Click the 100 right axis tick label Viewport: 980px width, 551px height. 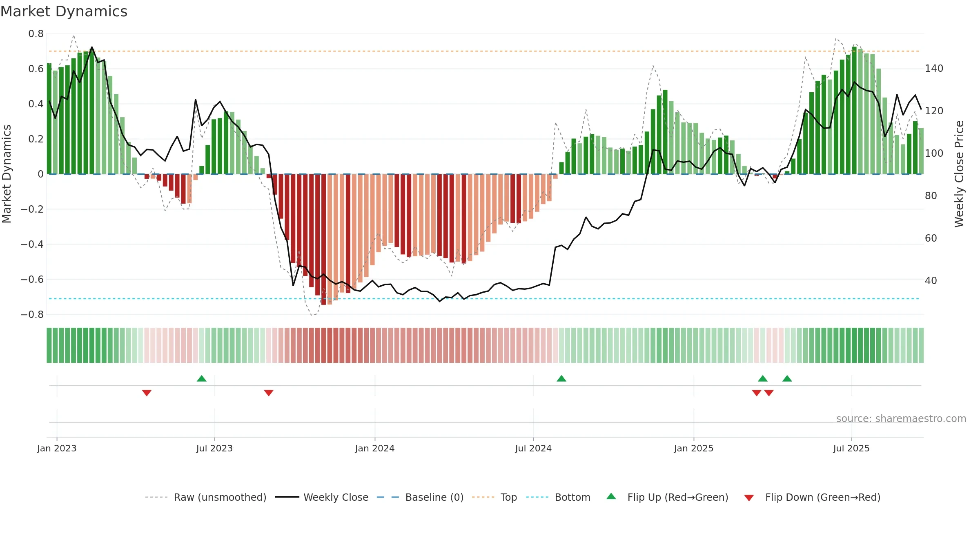(x=934, y=153)
